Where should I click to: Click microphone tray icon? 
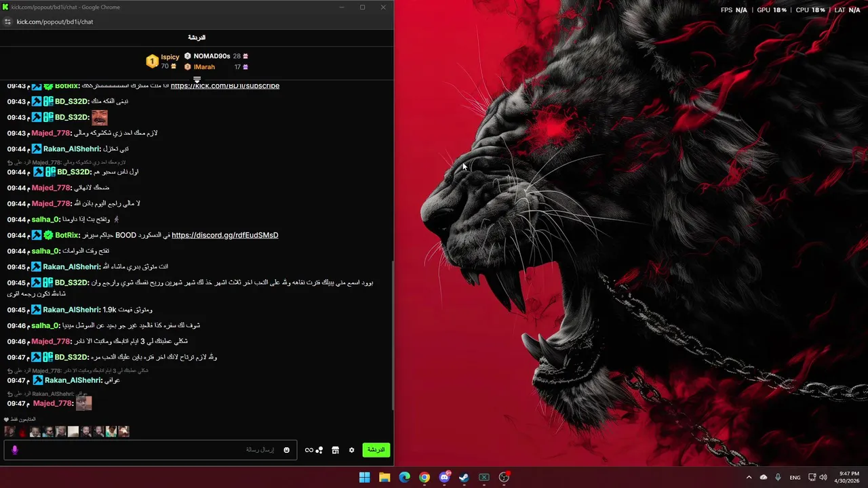pos(778,477)
